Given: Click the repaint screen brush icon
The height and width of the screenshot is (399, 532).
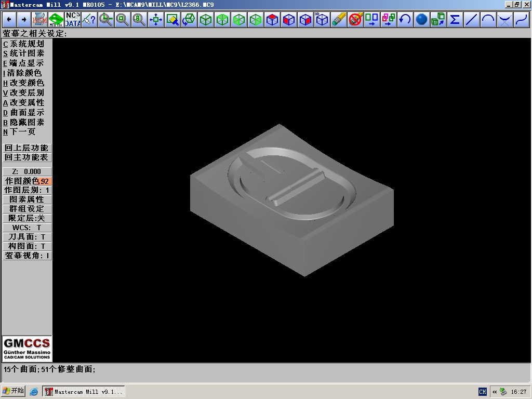Looking at the screenshot, I should tap(172, 20).
